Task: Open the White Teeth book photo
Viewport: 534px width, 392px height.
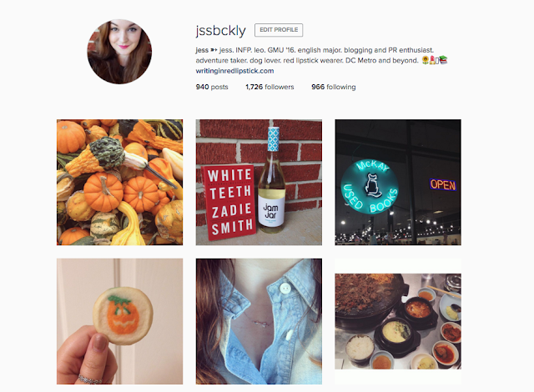Action: pyautogui.click(x=259, y=182)
